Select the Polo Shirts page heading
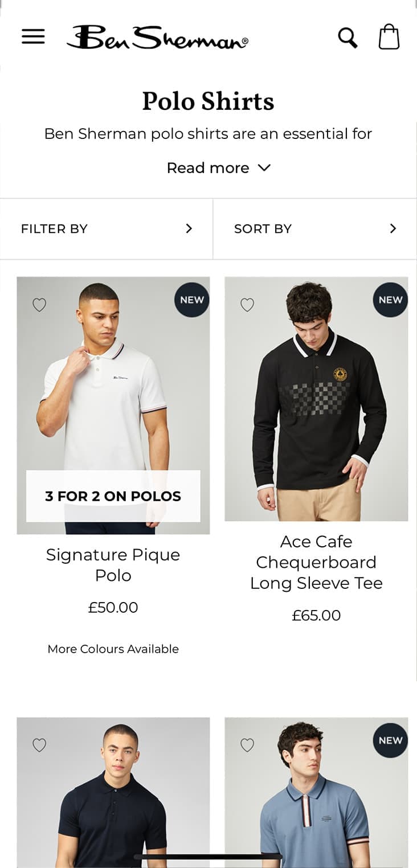The image size is (417, 868). coord(208,101)
